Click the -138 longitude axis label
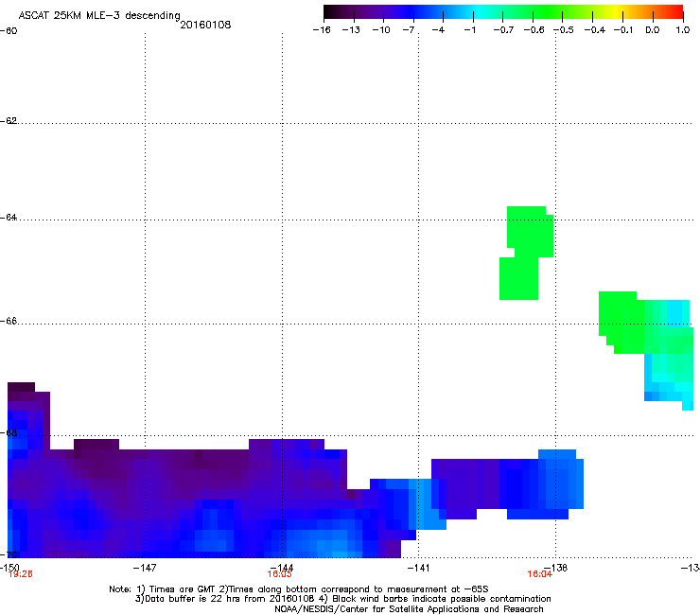The image size is (700, 615). pos(556,567)
